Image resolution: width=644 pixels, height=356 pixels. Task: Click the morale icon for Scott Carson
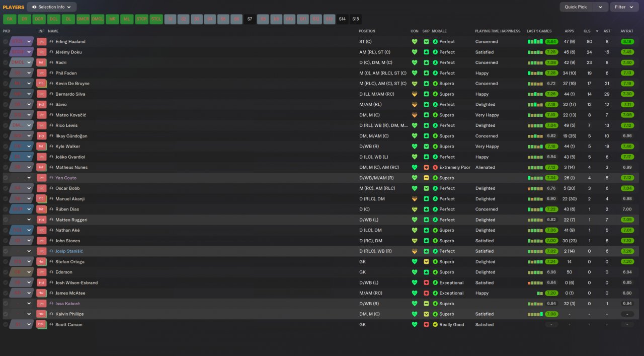435,325
